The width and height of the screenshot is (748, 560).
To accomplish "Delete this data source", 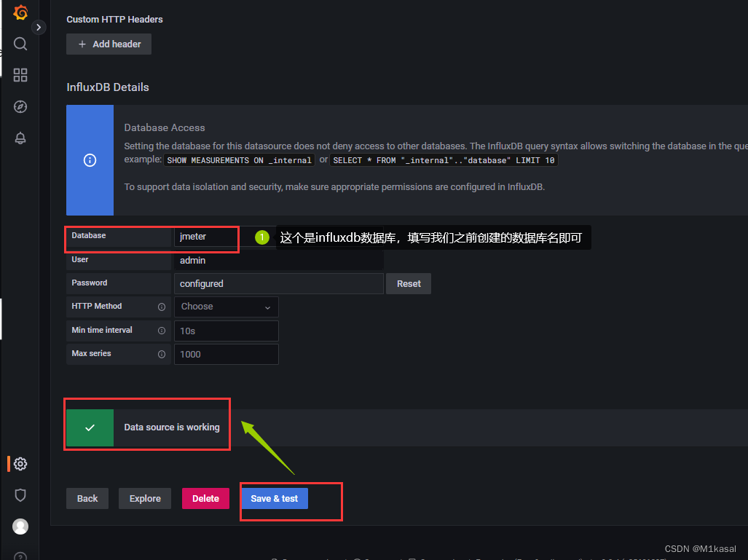I will click(205, 499).
